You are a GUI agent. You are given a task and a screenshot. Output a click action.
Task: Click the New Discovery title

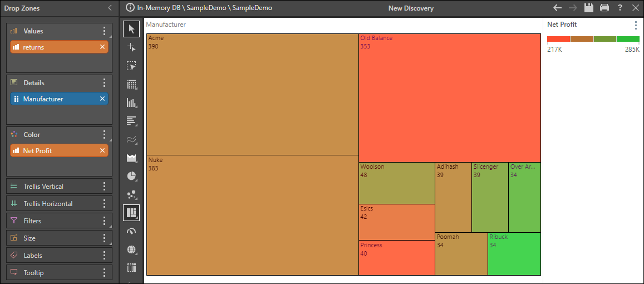411,8
